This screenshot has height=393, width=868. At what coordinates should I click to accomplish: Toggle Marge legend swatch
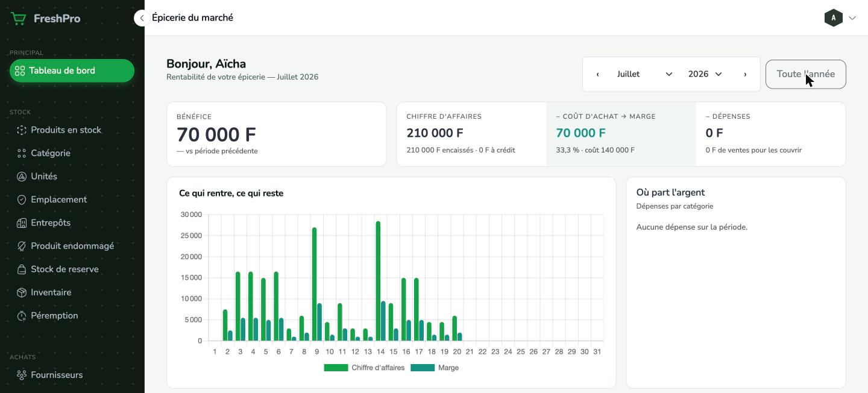pos(423,368)
